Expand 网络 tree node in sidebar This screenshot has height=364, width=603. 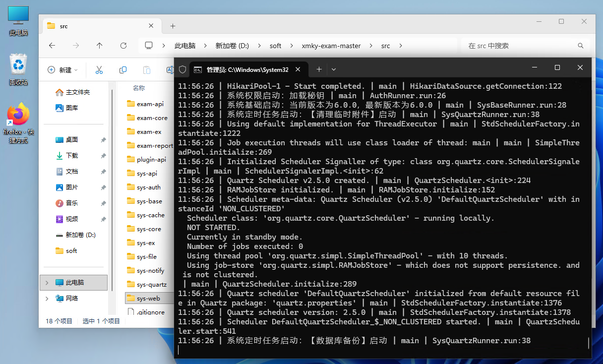[x=47, y=299]
